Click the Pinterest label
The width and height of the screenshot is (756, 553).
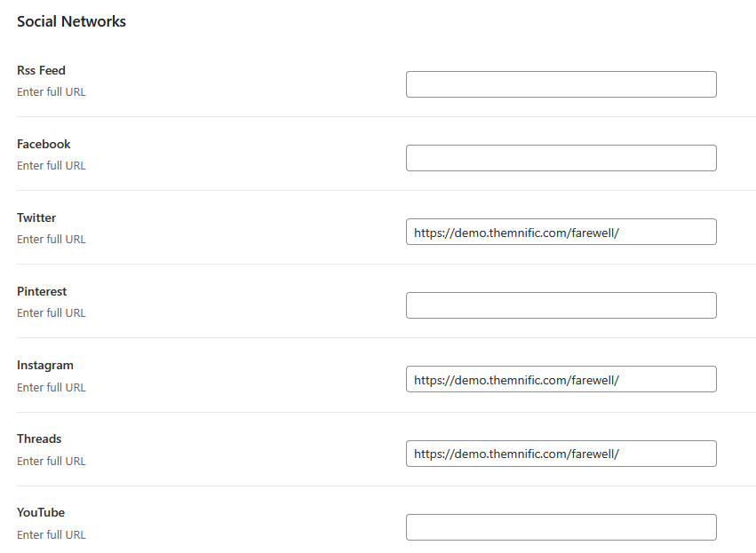[x=42, y=291]
